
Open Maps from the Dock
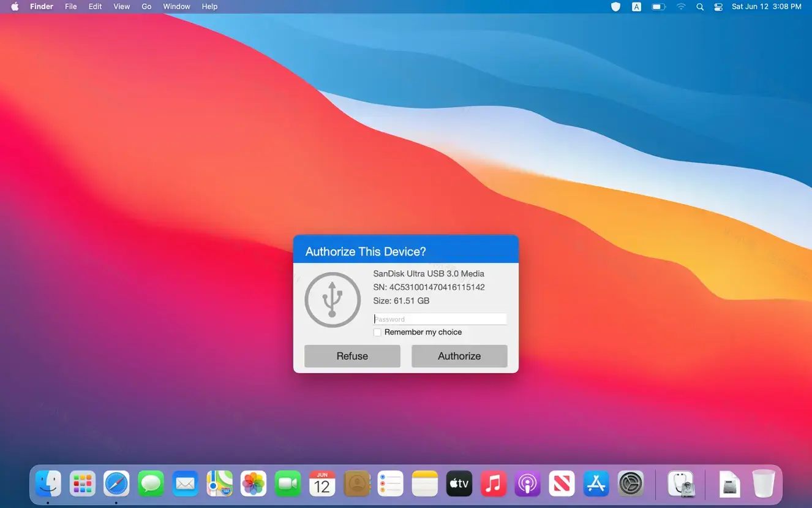[x=219, y=483]
